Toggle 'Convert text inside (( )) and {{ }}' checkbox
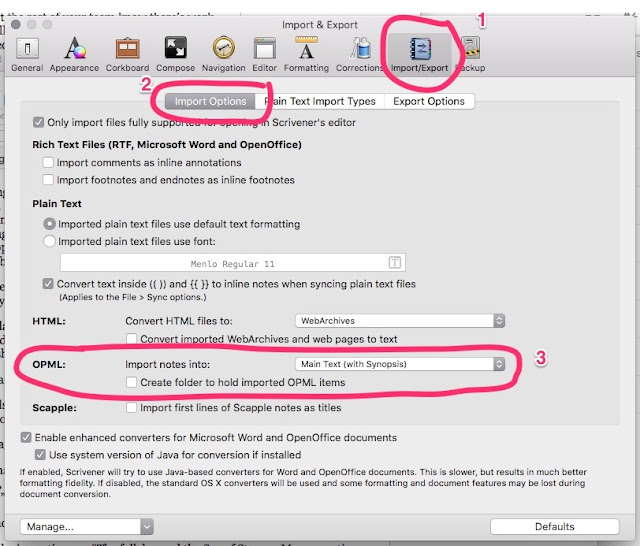Screen dimensions: 640x546 tap(48, 284)
